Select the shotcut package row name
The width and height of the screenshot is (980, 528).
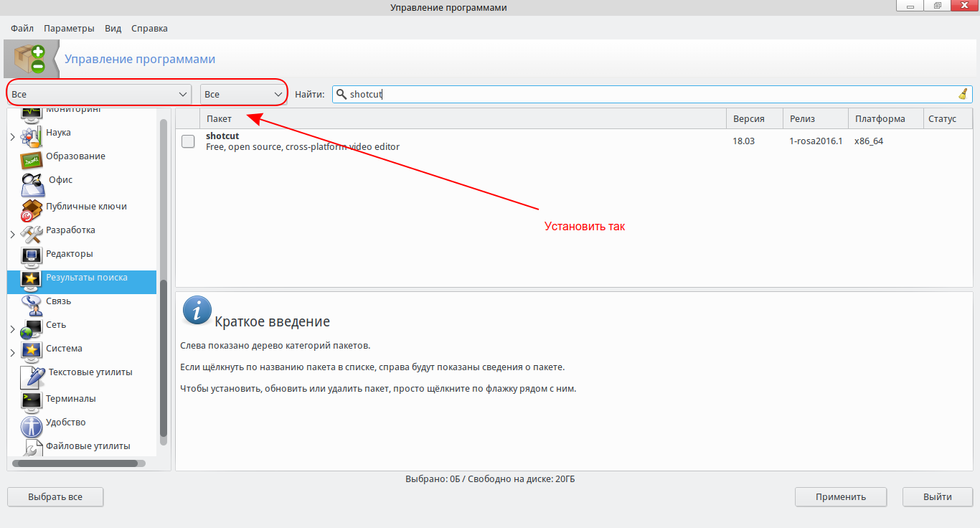click(x=222, y=136)
